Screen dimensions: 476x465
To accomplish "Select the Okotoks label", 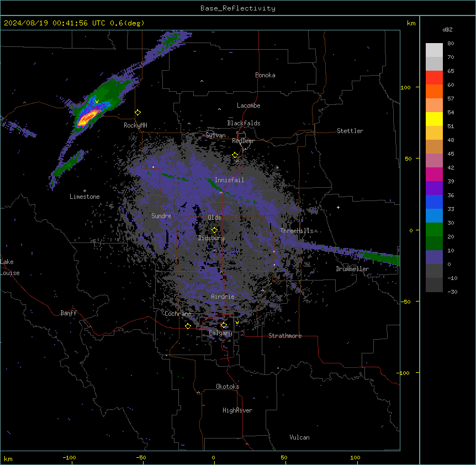I will [228, 387].
